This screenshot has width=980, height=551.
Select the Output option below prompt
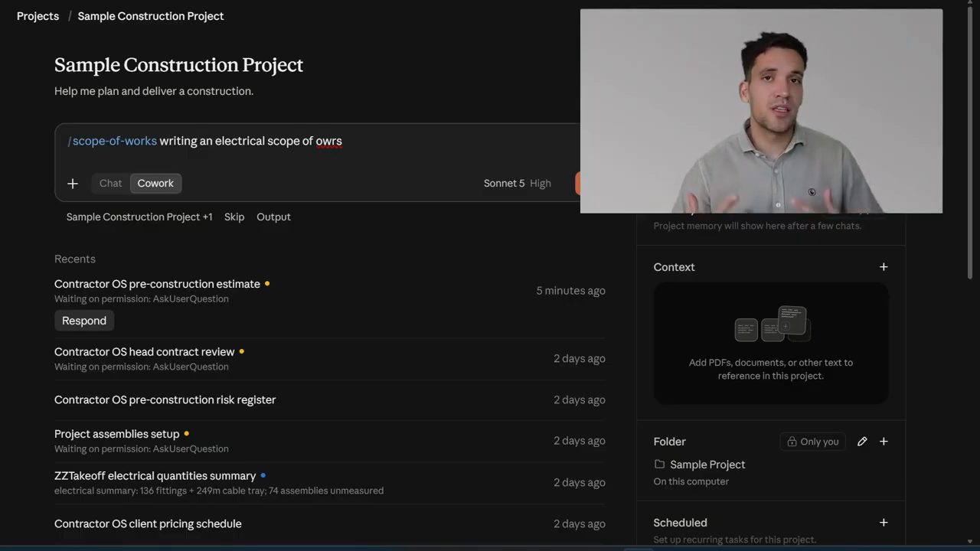[x=273, y=217]
